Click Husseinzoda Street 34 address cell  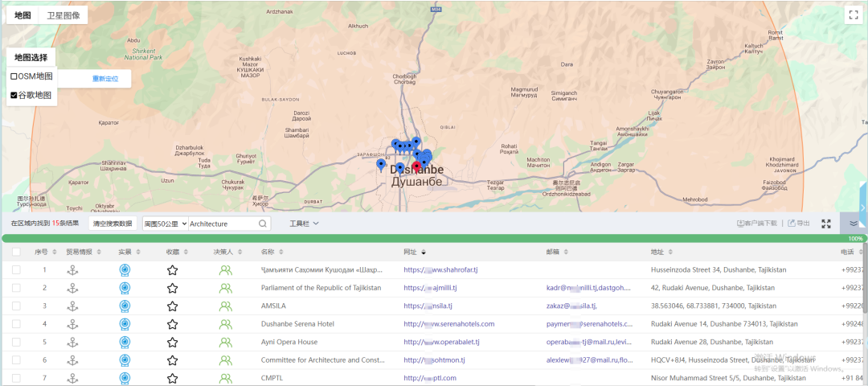[x=719, y=270]
